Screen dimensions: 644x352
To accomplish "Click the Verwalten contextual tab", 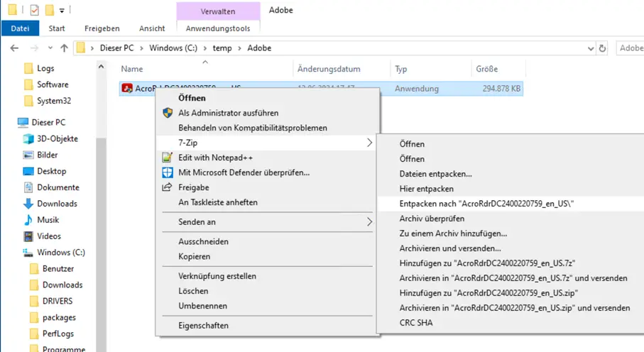I will coord(218,11).
